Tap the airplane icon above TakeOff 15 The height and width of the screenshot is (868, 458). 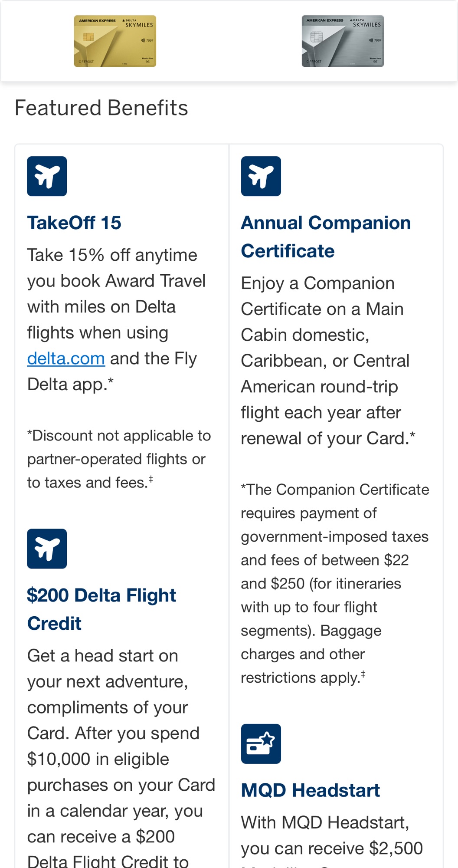(47, 176)
